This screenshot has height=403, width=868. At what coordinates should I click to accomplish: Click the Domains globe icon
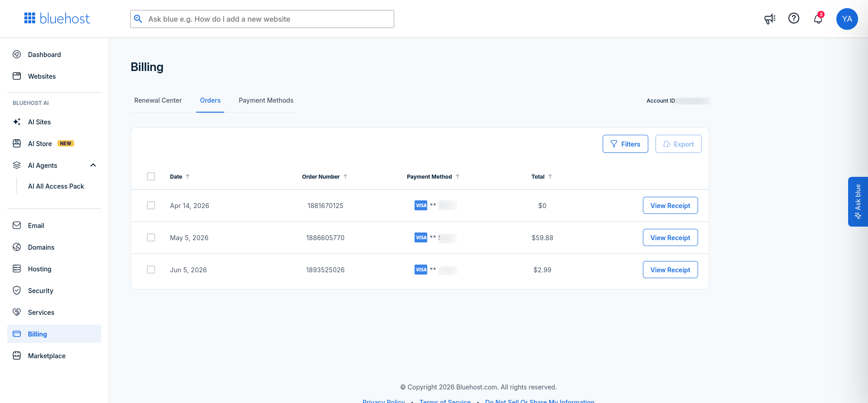pos(17,247)
